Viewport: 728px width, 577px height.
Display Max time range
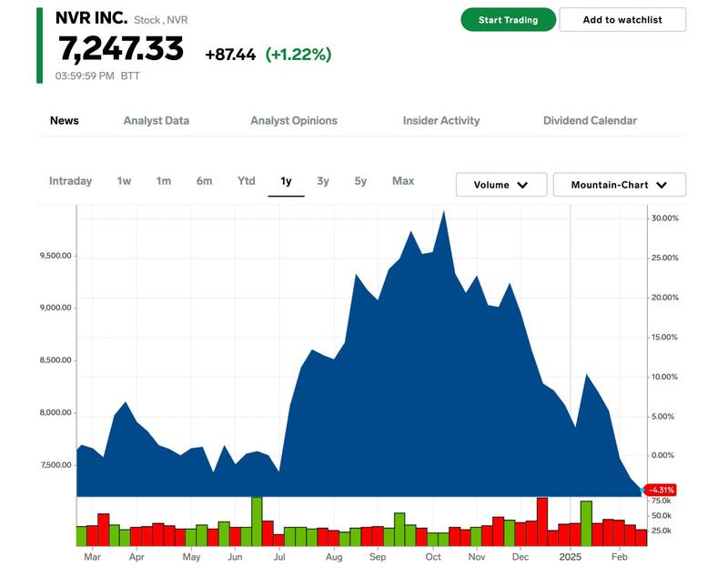[x=403, y=181]
